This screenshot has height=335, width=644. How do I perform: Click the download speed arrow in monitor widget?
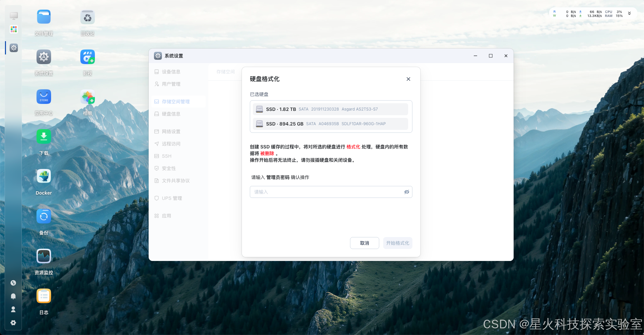click(580, 16)
